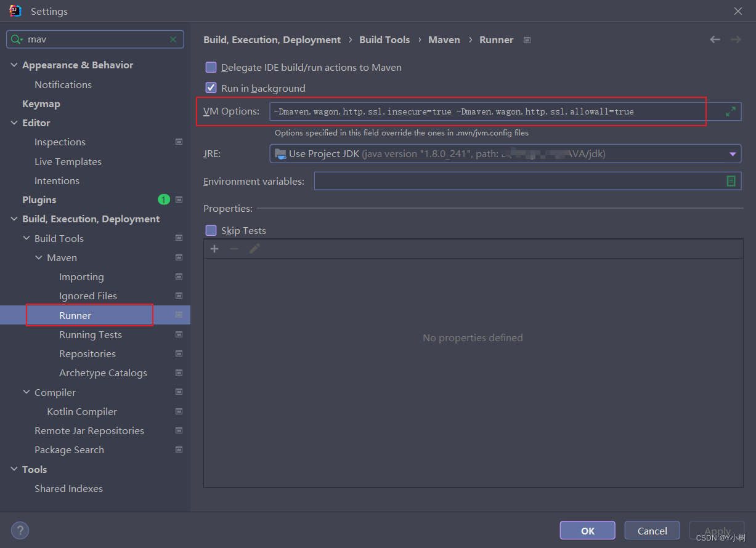Enable Delegate IDE build/run actions to Maven

(211, 67)
